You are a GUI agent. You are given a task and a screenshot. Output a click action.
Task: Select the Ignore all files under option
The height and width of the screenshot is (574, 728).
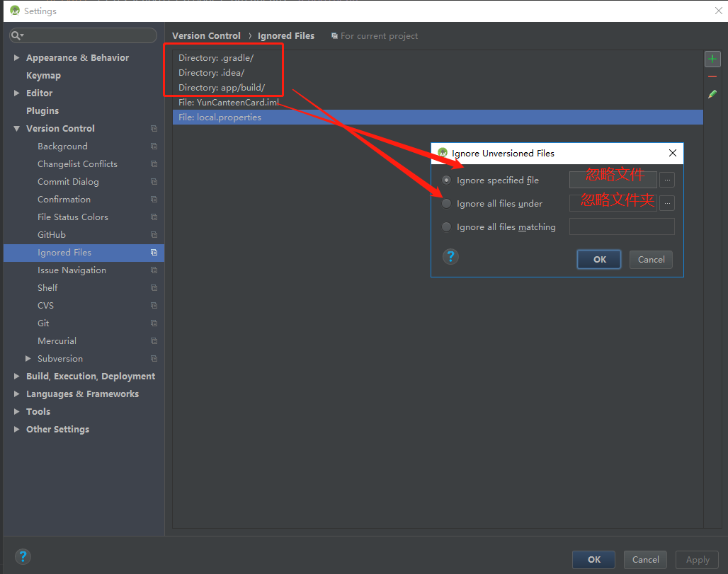446,203
